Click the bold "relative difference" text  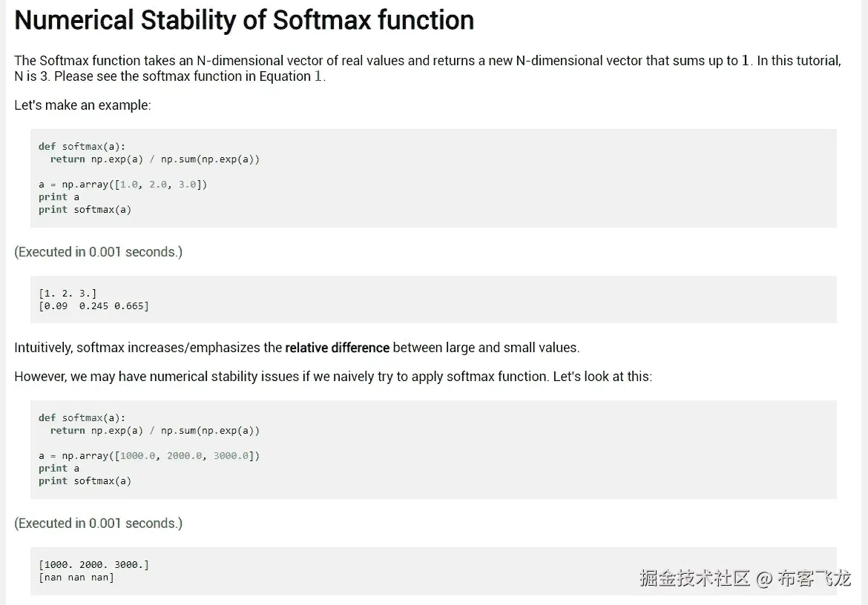(337, 348)
